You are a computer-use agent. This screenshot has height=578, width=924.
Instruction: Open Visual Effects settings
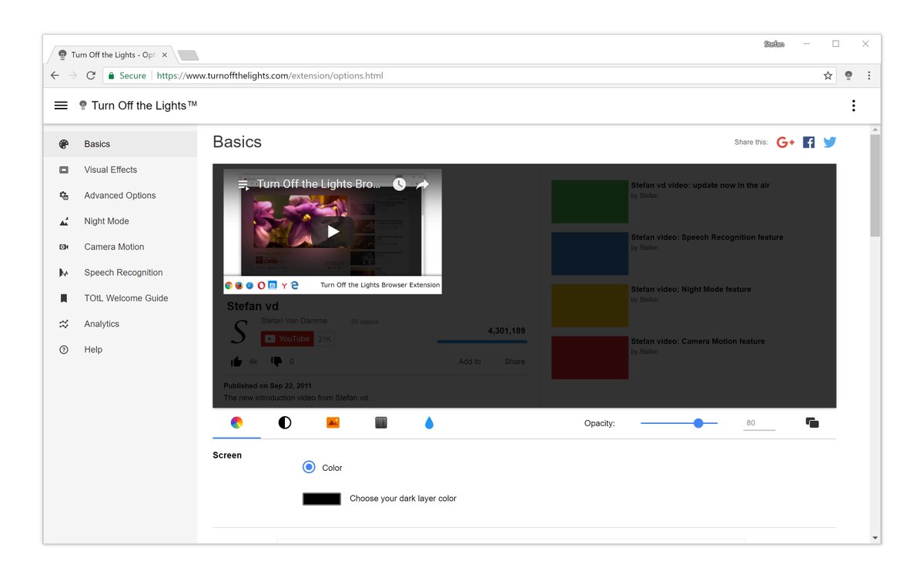[111, 170]
